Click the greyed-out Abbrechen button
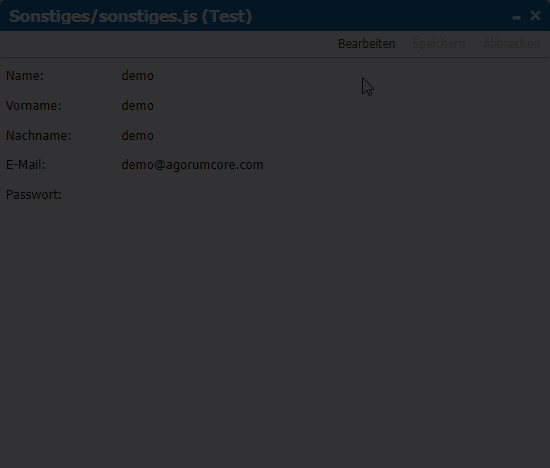550x468 pixels. pyautogui.click(x=511, y=44)
